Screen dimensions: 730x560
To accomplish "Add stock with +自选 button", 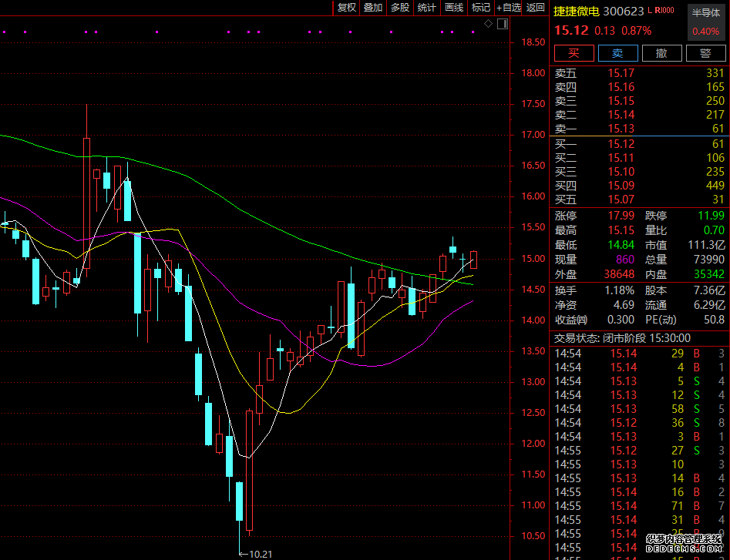I will tap(509, 8).
